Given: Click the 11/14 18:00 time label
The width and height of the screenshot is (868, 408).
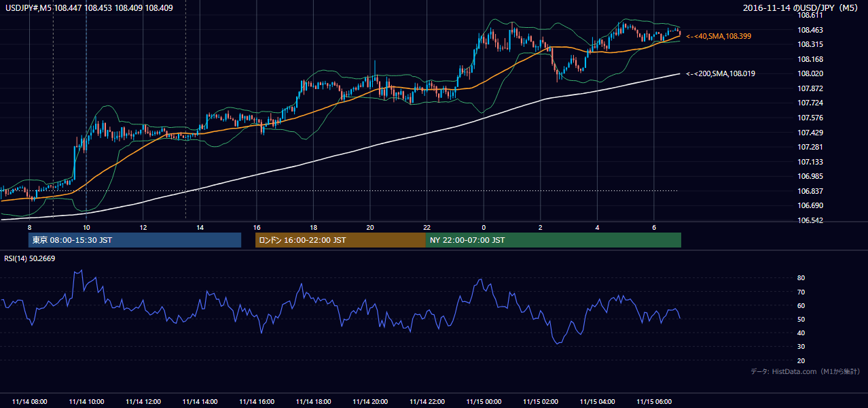Looking at the screenshot, I should (x=313, y=402).
